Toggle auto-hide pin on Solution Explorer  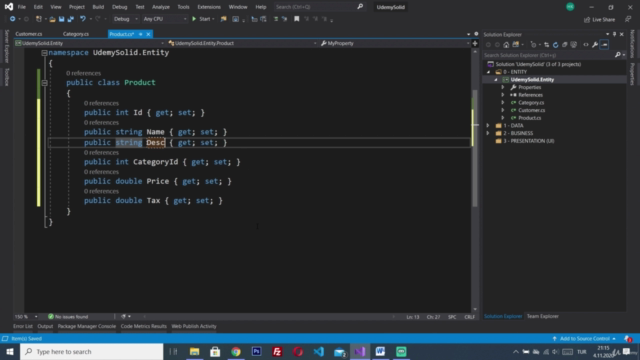coord(614,35)
